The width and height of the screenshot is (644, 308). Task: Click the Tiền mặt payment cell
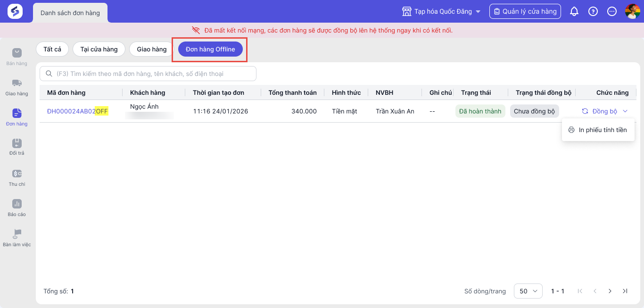pos(345,111)
